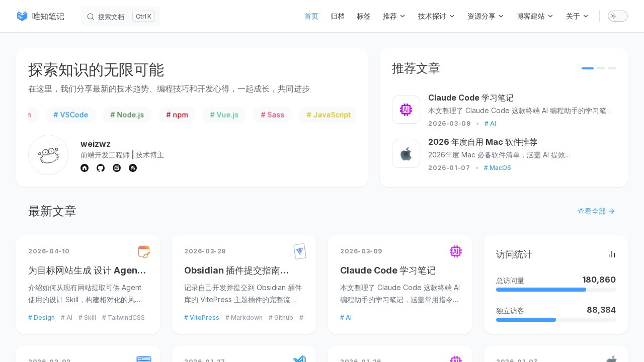Click the 总访问量 progress bar

tap(556, 290)
